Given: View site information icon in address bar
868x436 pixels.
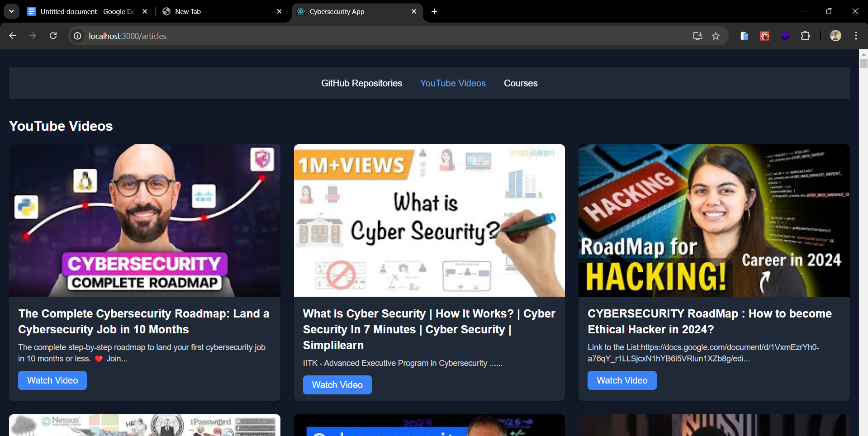Looking at the screenshot, I should point(78,36).
